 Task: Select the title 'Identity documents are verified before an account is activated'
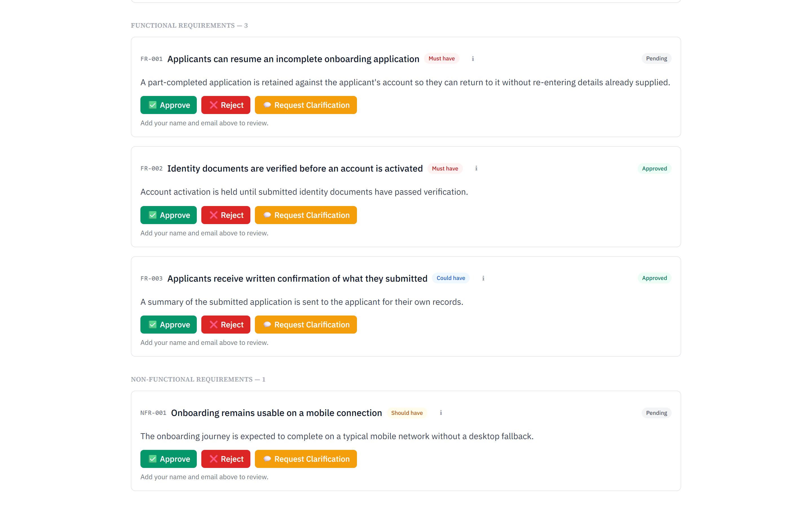[x=295, y=168]
